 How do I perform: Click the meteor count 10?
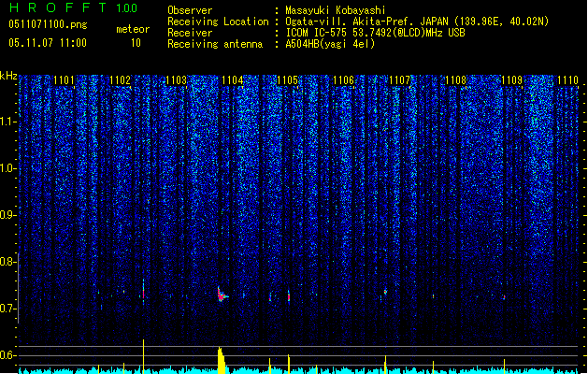click(x=136, y=43)
